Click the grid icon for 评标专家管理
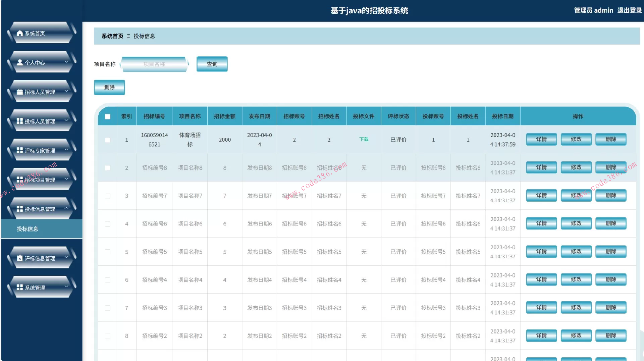 click(x=20, y=150)
